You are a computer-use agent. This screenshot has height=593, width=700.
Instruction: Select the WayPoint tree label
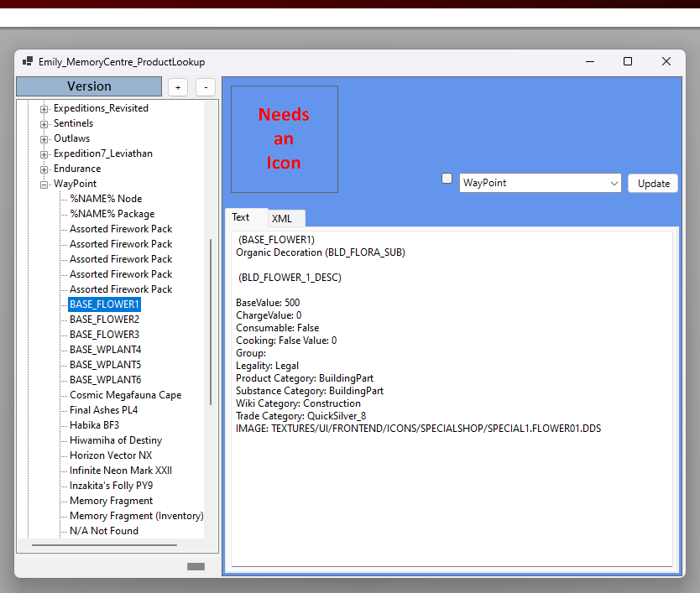(x=75, y=184)
